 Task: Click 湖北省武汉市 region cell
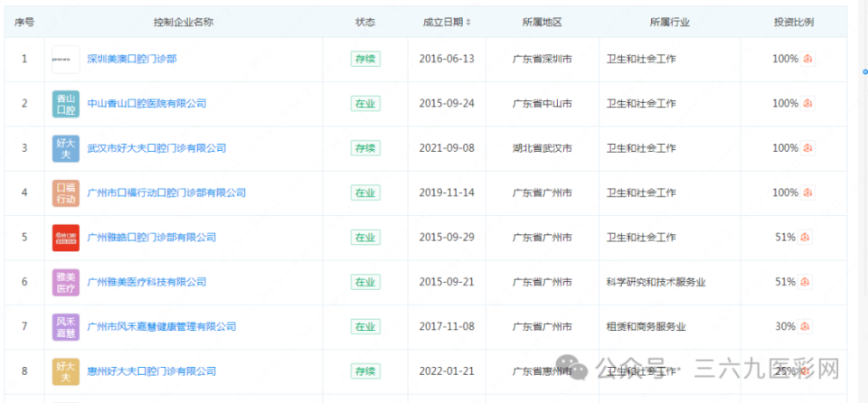tap(542, 148)
